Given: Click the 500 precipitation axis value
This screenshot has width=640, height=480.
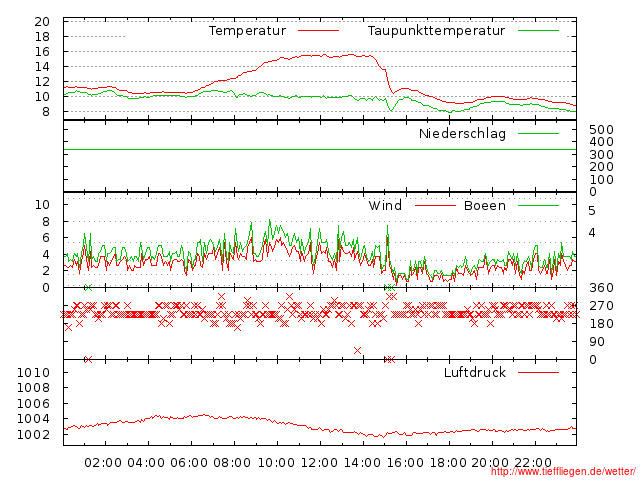Looking at the screenshot, I should click(x=601, y=130).
